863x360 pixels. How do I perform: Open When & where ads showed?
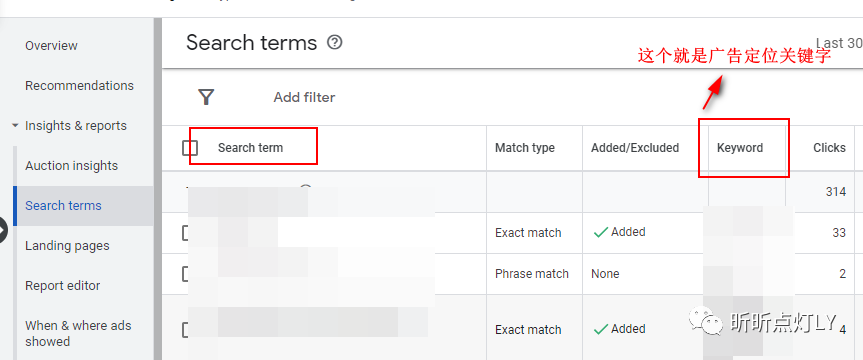pos(78,334)
